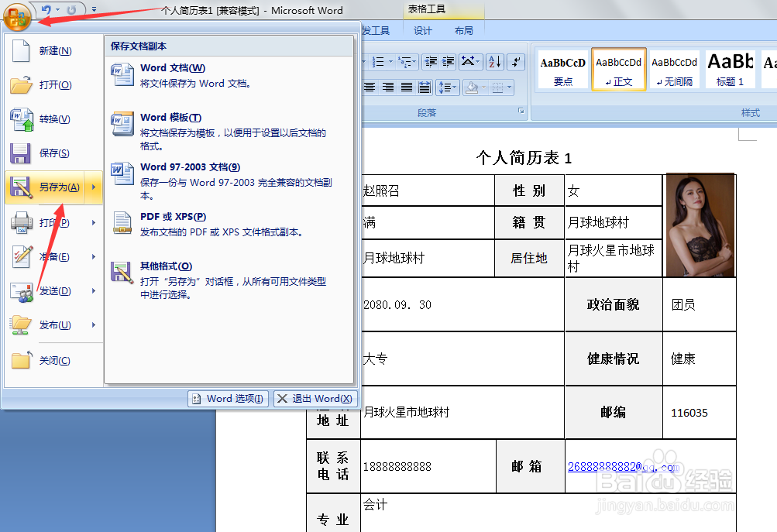The width and height of the screenshot is (777, 532).
Task: Click the table borders icon
Action: [498, 88]
